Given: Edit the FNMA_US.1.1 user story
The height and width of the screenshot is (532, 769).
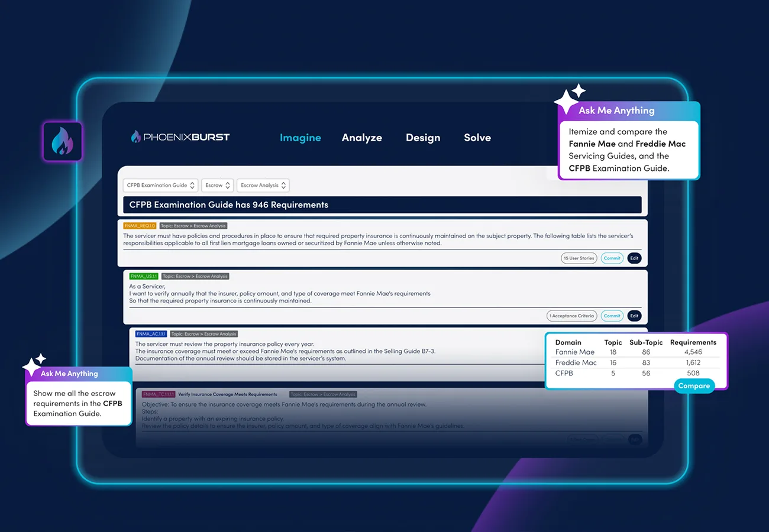Looking at the screenshot, I should coord(634,316).
